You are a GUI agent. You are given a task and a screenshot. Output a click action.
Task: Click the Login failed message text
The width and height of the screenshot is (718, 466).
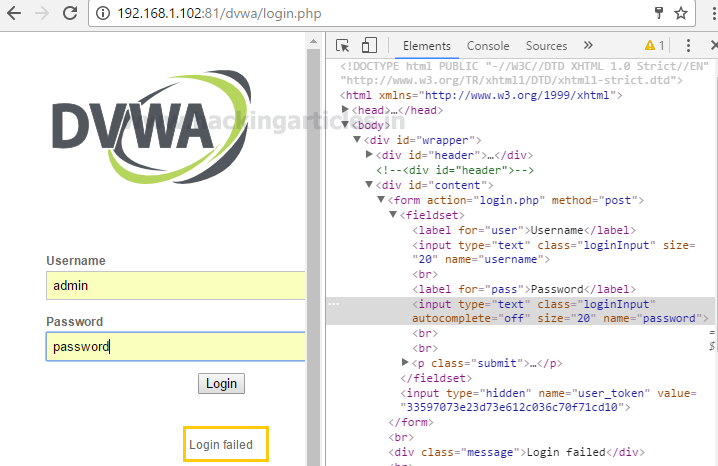[221, 444]
